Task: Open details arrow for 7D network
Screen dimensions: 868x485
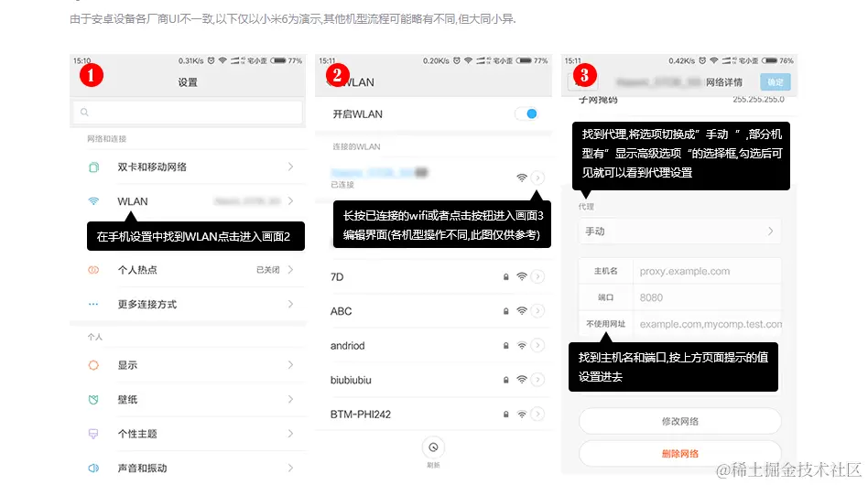Action: (537, 276)
